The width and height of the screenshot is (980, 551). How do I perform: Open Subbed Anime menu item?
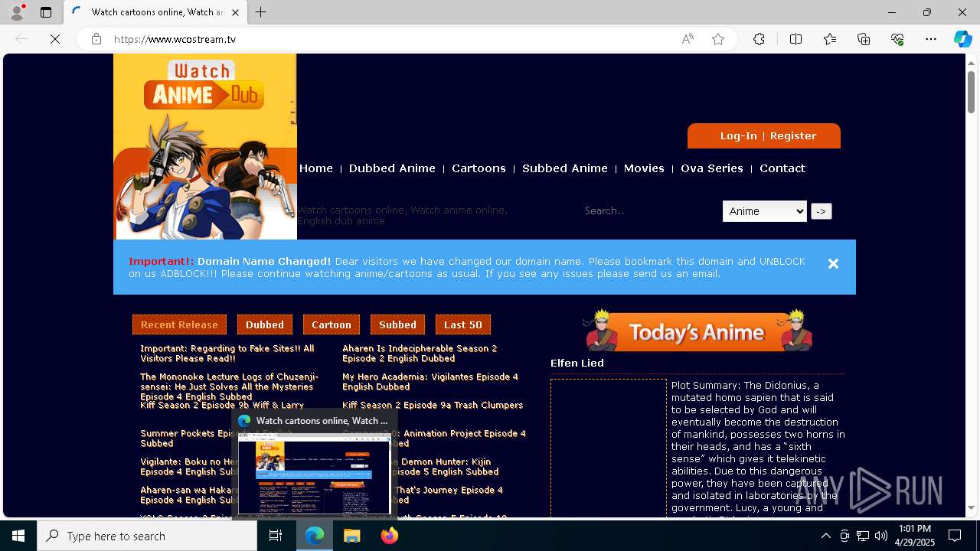[x=565, y=168]
